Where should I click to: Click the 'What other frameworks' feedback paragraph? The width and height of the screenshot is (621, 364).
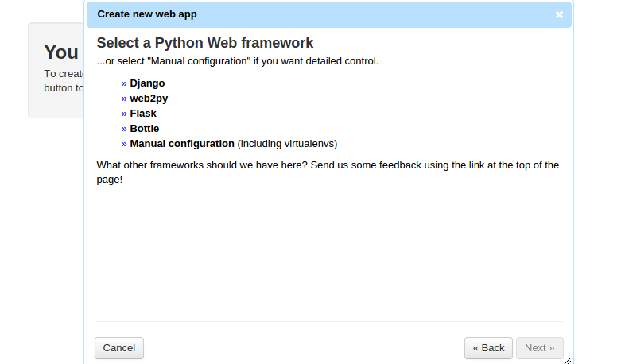pos(328,172)
